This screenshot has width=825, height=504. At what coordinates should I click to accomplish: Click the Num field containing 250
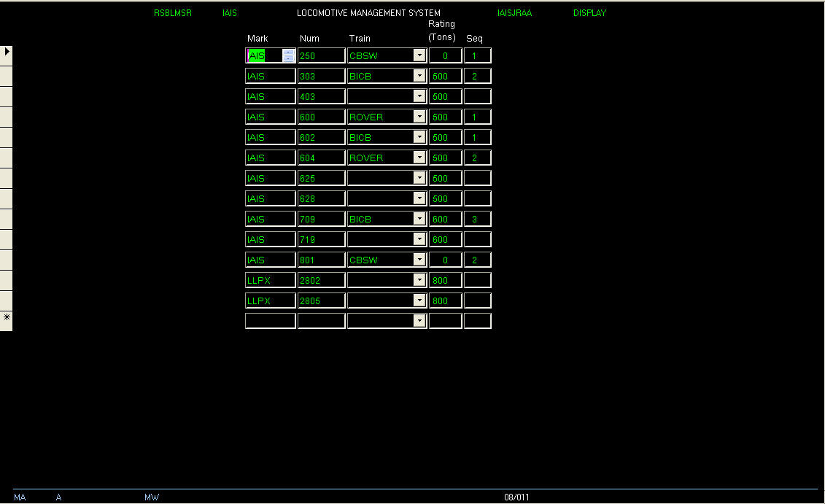pyautogui.click(x=322, y=55)
